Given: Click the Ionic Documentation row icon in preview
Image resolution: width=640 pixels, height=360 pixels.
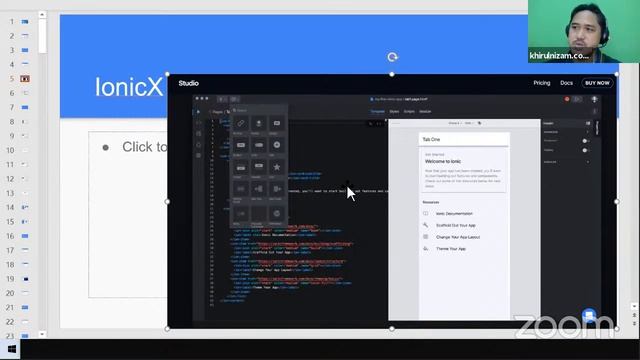Looking at the screenshot, I should [x=426, y=213].
